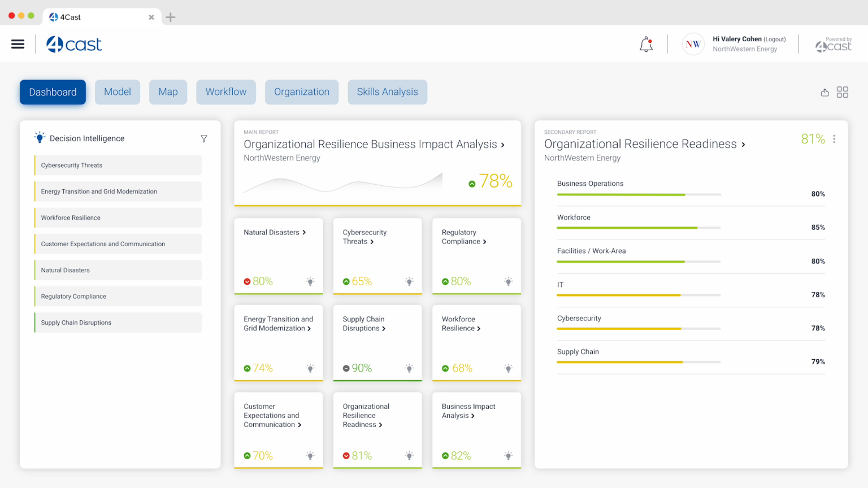
Task: Switch to the Model tab
Action: (x=118, y=91)
